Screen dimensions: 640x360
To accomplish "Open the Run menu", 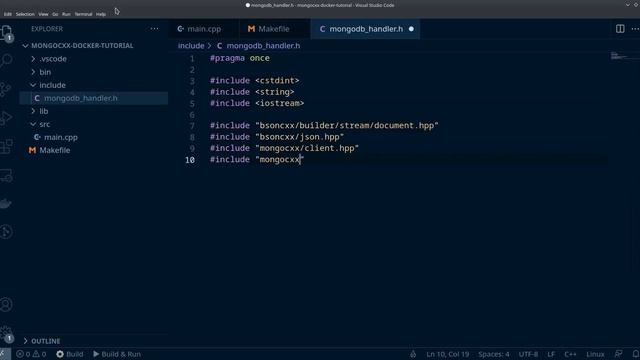I will [66, 14].
